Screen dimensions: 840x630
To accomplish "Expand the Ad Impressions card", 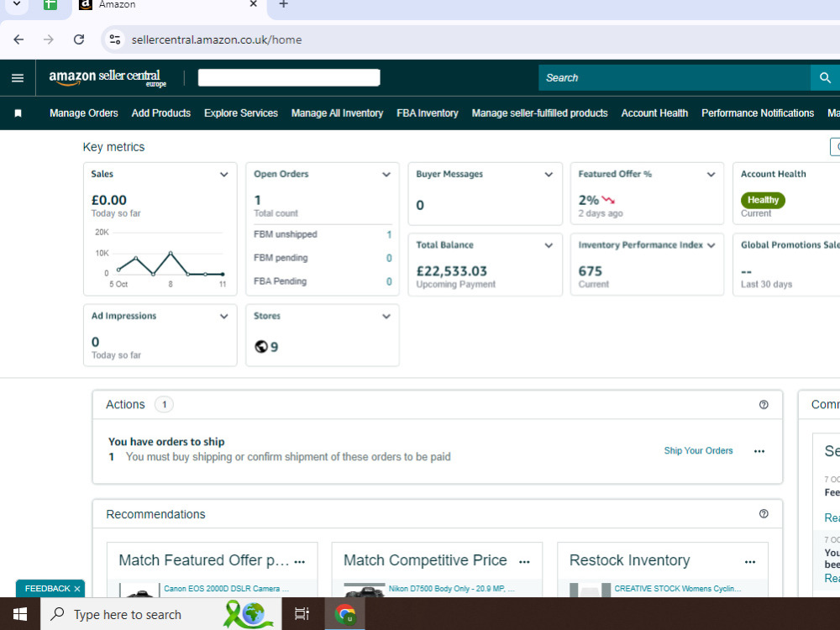I will [x=224, y=317].
